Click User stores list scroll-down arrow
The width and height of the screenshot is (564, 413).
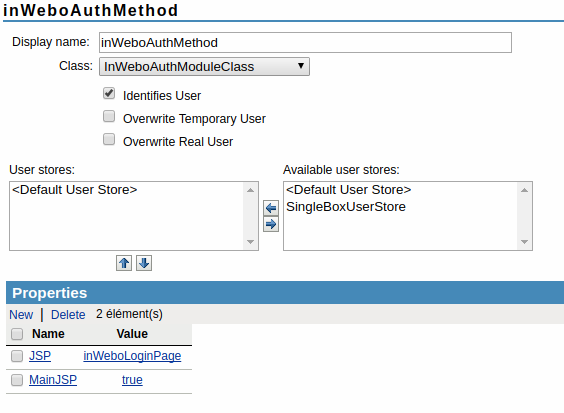[x=250, y=242]
